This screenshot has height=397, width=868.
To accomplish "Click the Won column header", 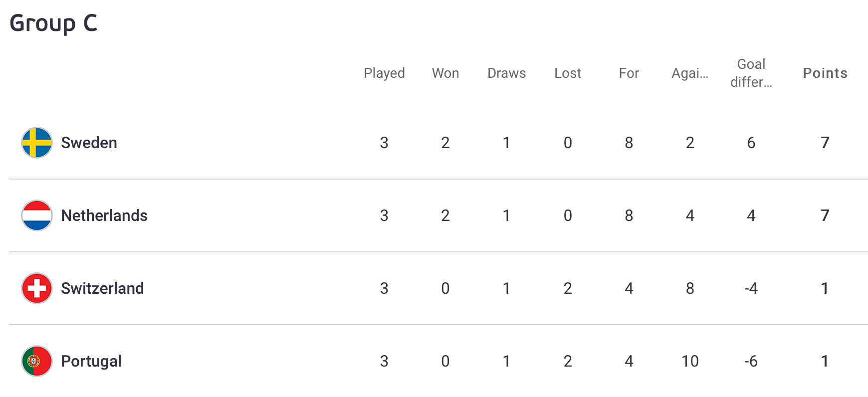I will point(445,73).
